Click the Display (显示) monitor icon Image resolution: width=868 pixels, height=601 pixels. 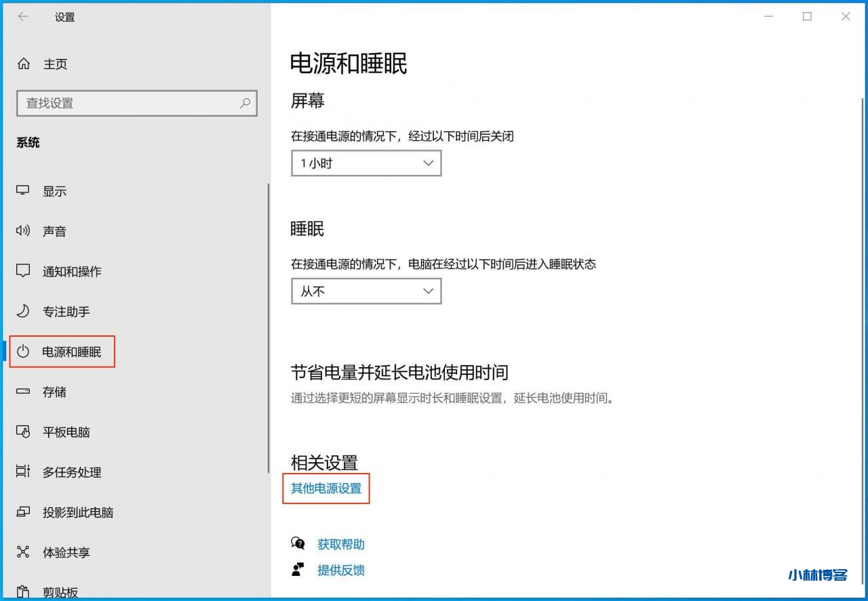[x=23, y=191]
